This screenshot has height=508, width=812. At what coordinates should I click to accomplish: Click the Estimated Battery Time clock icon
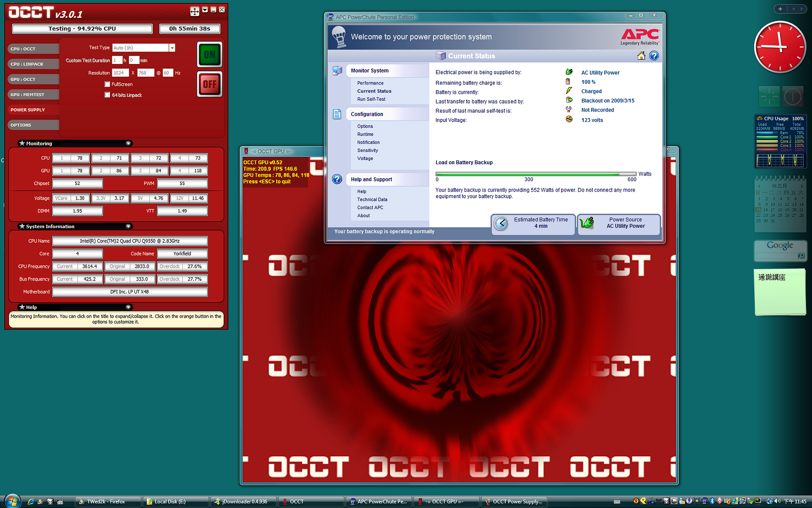tap(501, 223)
